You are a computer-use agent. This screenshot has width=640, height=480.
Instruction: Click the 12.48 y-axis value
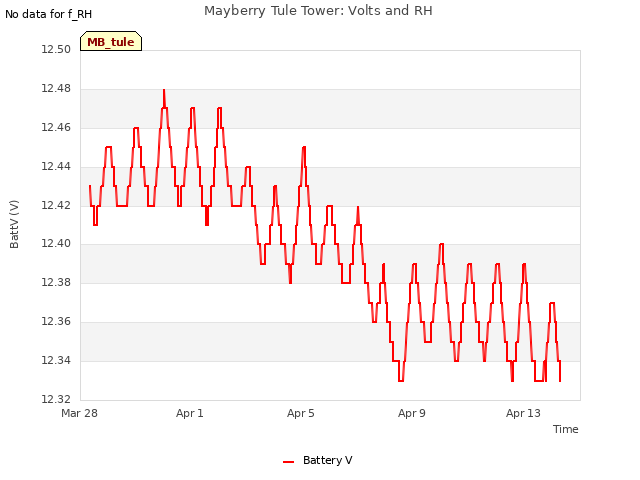[56, 88]
